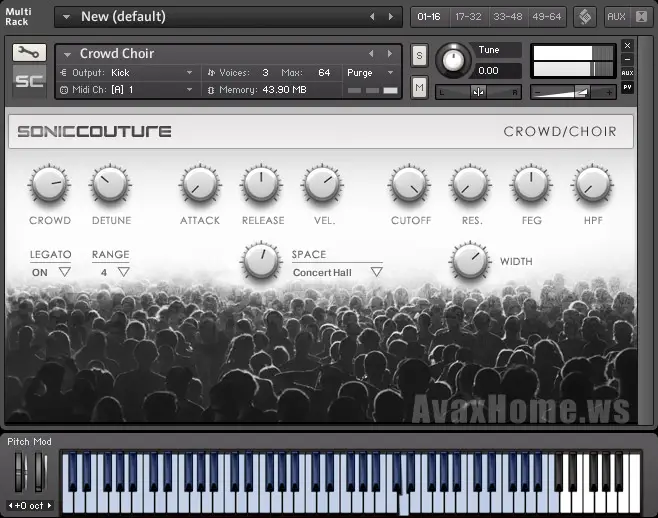Switch to rack page 33-48
Viewport: 658px width, 518px height.
[508, 17]
